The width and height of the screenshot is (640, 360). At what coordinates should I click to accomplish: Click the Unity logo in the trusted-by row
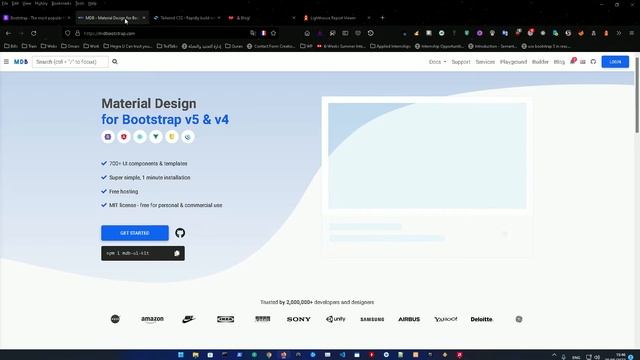click(336, 319)
